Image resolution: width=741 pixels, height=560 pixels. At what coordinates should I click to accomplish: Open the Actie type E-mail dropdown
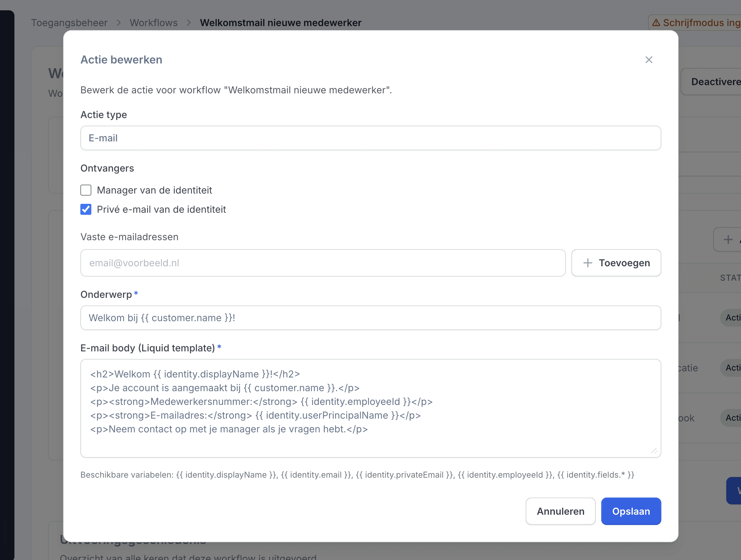pyautogui.click(x=370, y=138)
